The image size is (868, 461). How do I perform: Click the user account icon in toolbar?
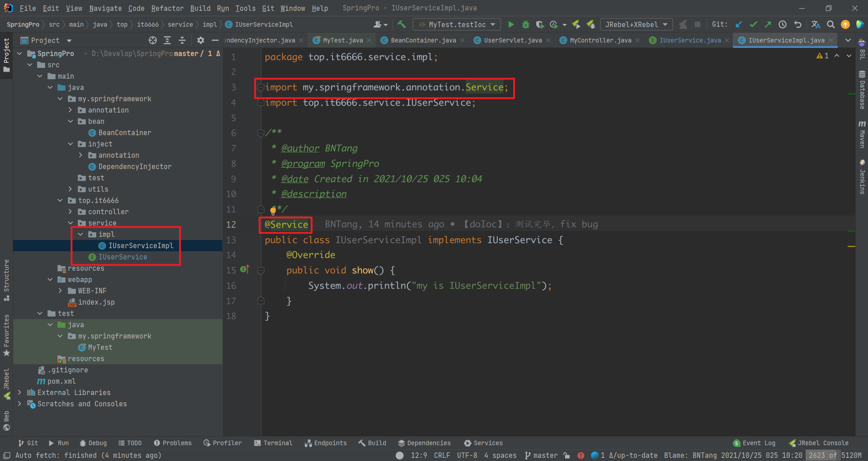coord(380,24)
